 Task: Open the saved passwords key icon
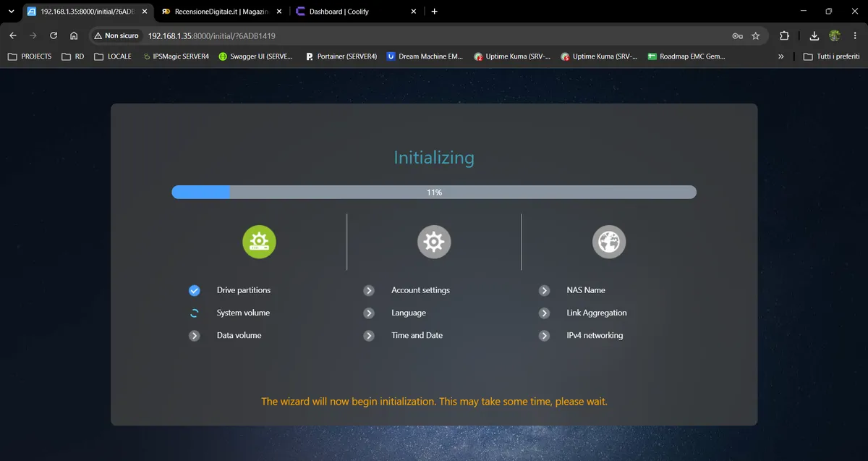(x=737, y=35)
